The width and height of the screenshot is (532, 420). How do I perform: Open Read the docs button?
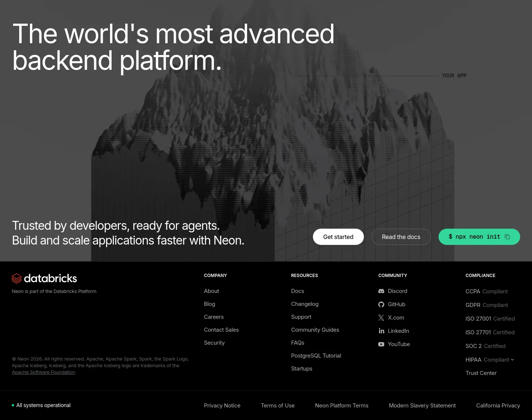coord(401,237)
